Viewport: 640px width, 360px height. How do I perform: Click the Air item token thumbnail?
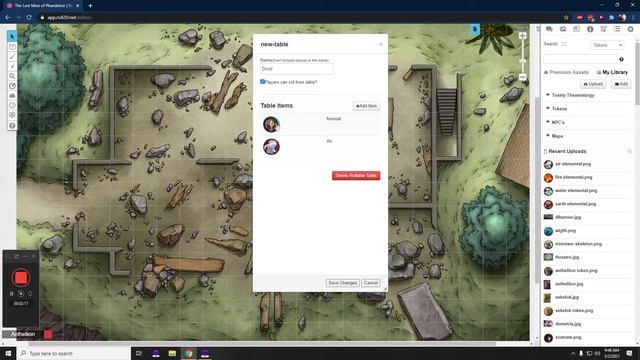(x=271, y=147)
